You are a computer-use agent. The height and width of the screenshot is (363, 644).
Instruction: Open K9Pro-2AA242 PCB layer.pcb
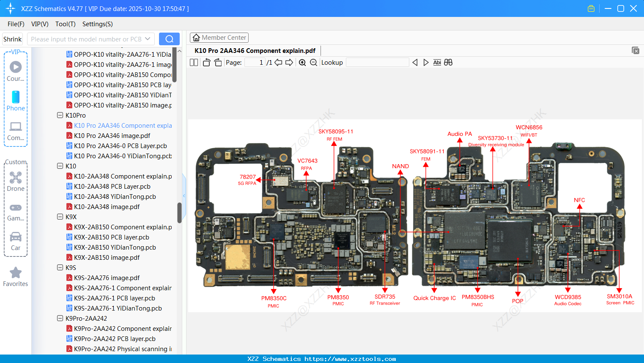pos(115,339)
